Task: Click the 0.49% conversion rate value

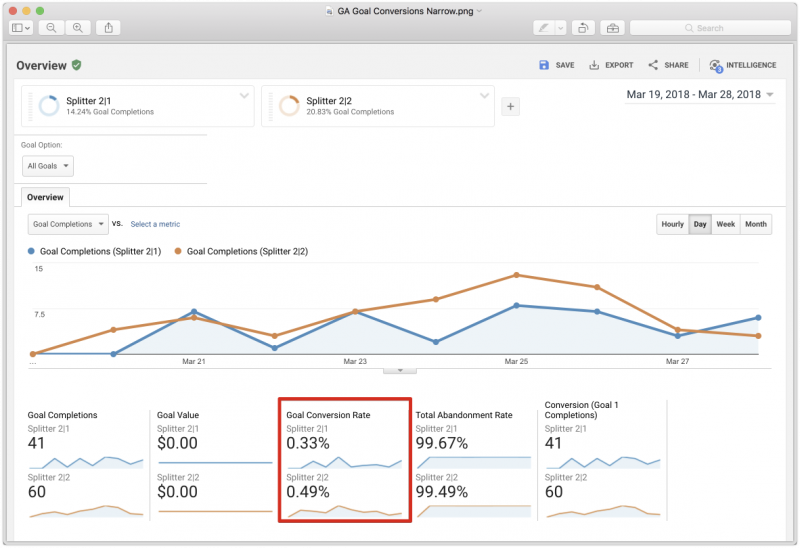Action: point(308,491)
